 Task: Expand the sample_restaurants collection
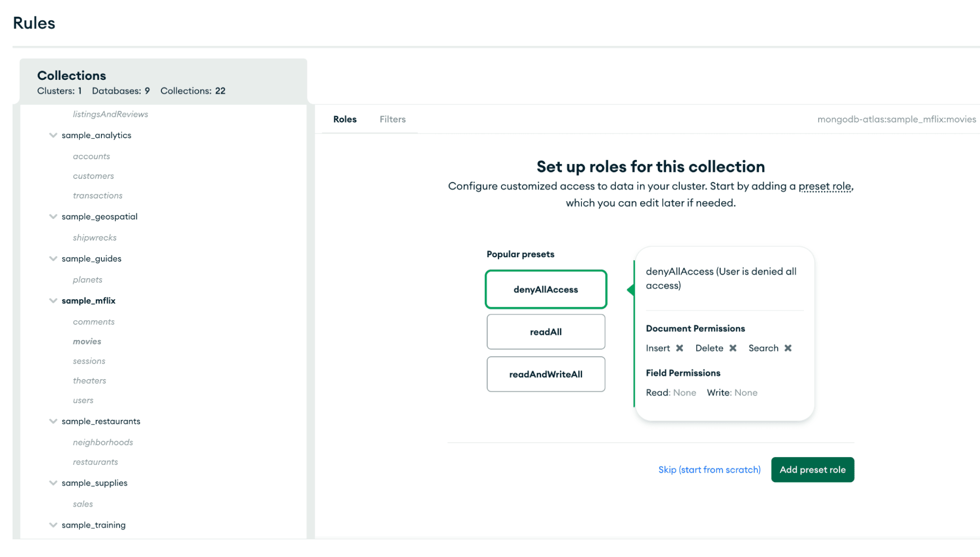pyautogui.click(x=52, y=420)
